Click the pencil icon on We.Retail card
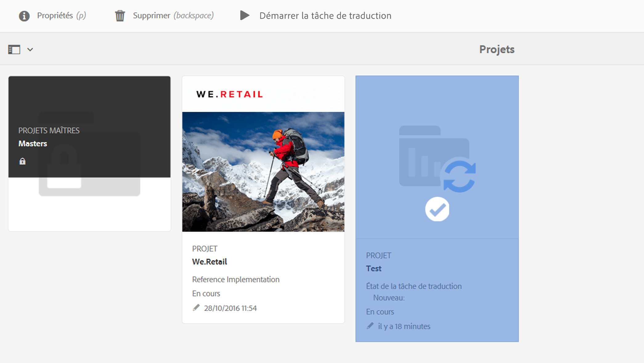 tap(196, 308)
